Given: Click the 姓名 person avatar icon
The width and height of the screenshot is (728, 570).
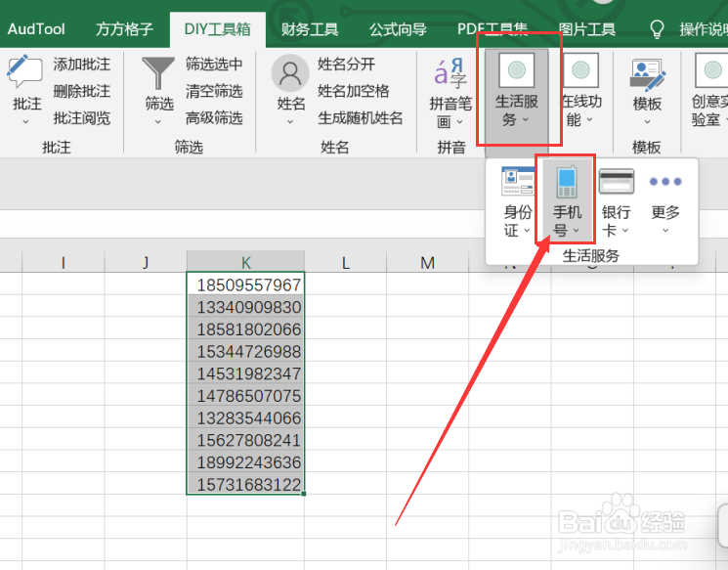Looking at the screenshot, I should (x=290, y=73).
